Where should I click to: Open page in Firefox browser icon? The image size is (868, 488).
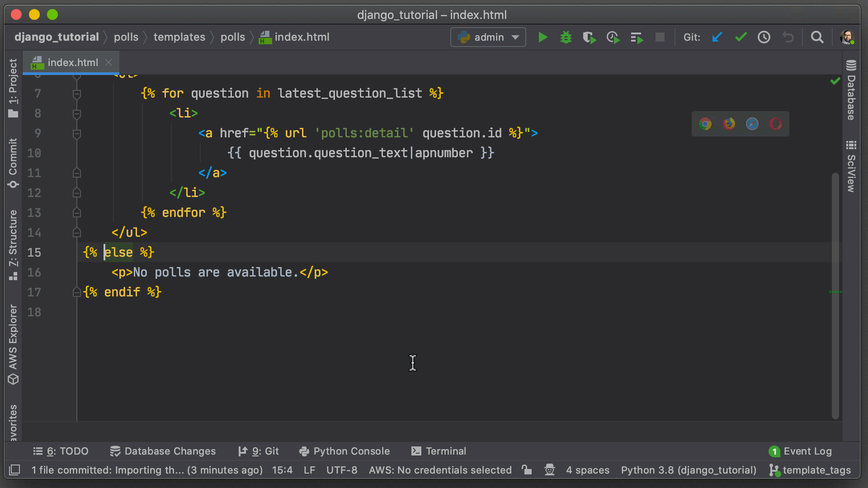click(x=729, y=124)
